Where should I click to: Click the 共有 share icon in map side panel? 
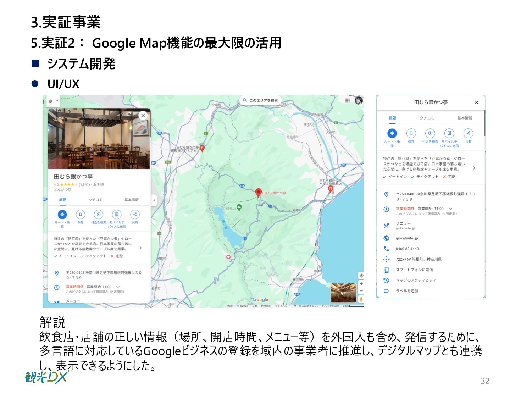pyautogui.click(x=135, y=214)
